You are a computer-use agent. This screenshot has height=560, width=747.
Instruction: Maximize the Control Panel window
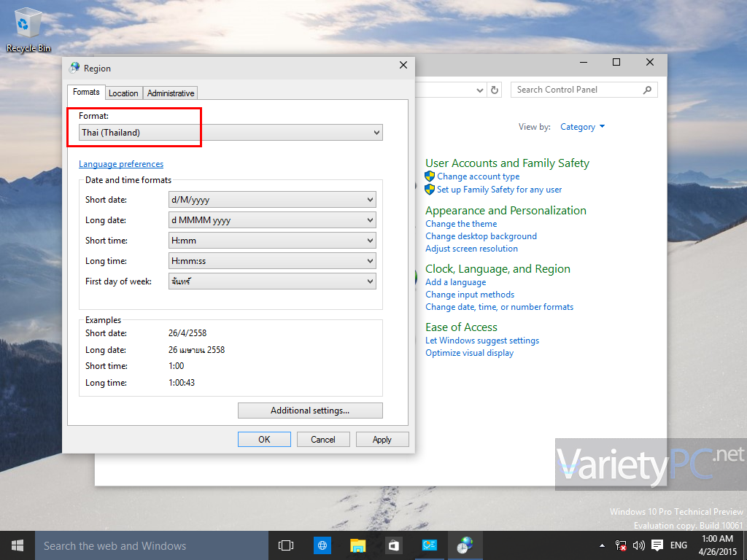click(x=616, y=63)
